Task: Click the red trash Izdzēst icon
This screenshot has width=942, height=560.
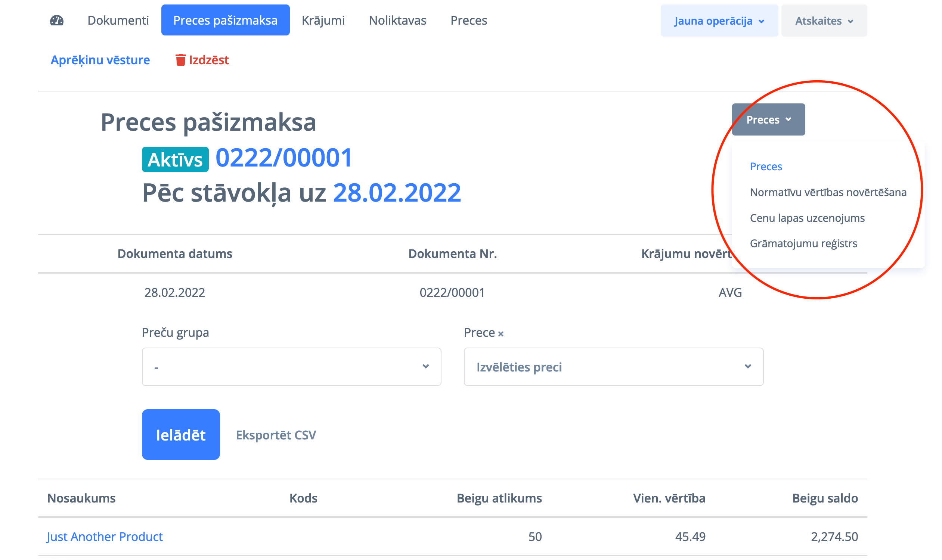Action: pos(180,60)
